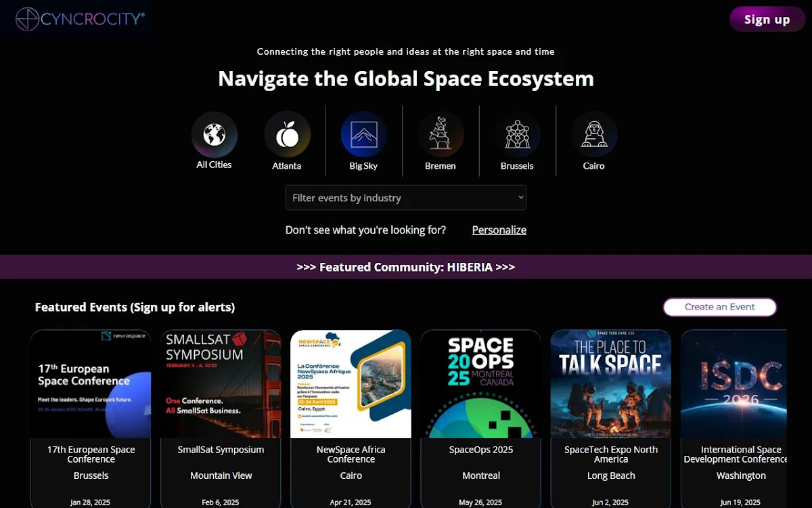
Task: Click the May 26, 2025 date
Action: coord(480,503)
